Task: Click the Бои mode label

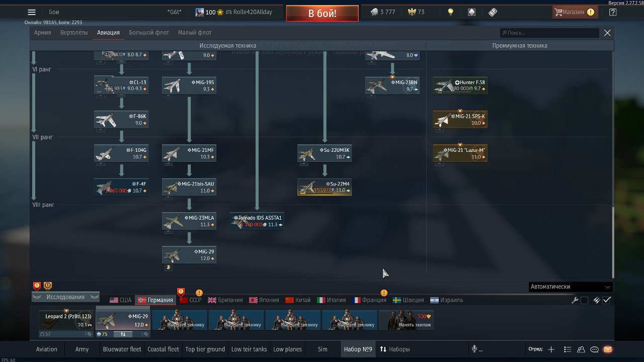Action: pos(54,12)
